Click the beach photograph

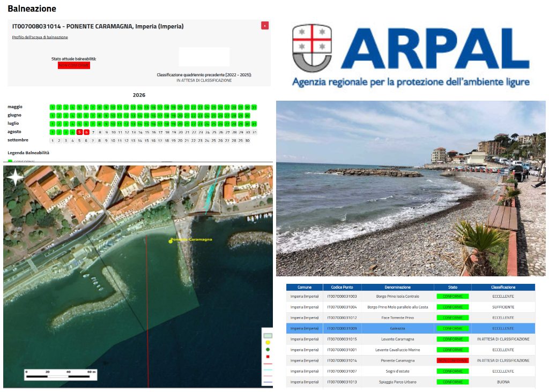(411, 189)
